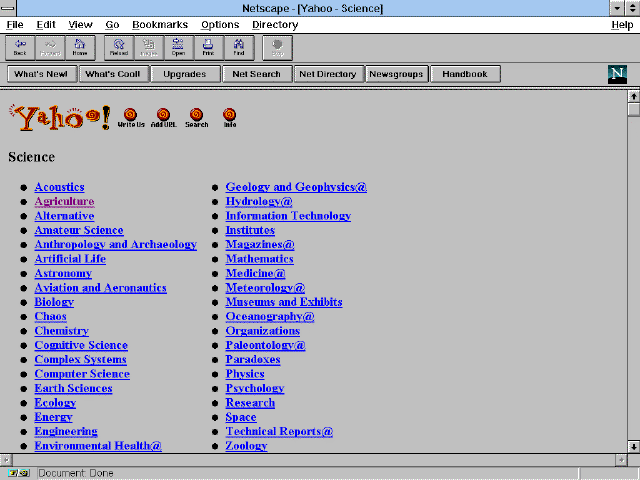
Task: Open the Earth Sciences link
Action: click(73, 389)
